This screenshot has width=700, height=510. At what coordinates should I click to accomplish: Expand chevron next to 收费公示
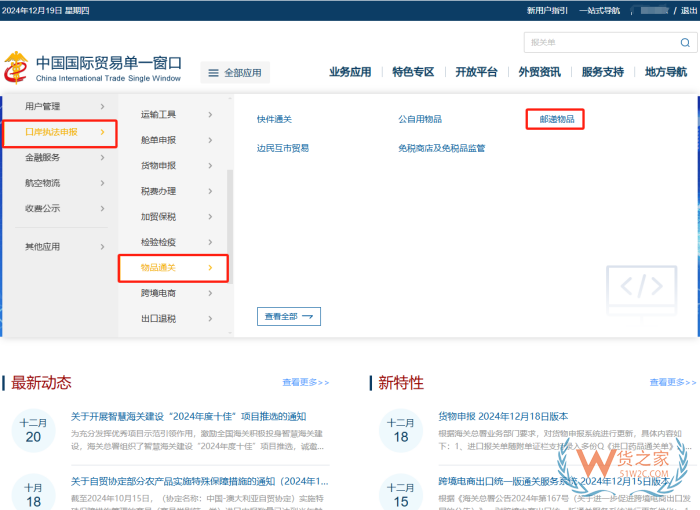coord(102,208)
